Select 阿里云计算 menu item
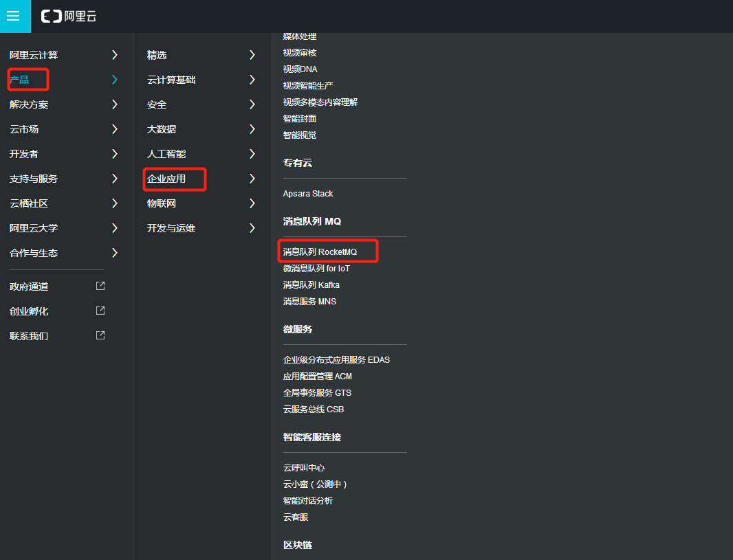This screenshot has height=560, width=733. (34, 55)
